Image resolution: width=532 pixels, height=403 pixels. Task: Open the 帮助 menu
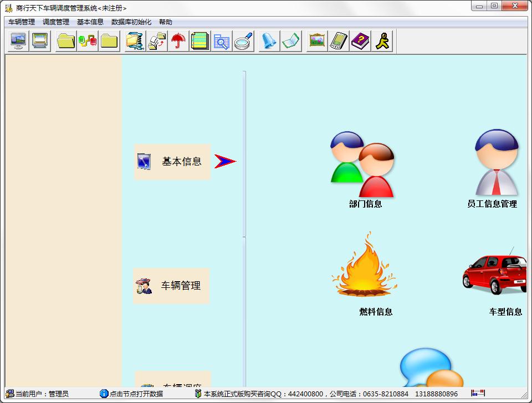click(x=166, y=22)
